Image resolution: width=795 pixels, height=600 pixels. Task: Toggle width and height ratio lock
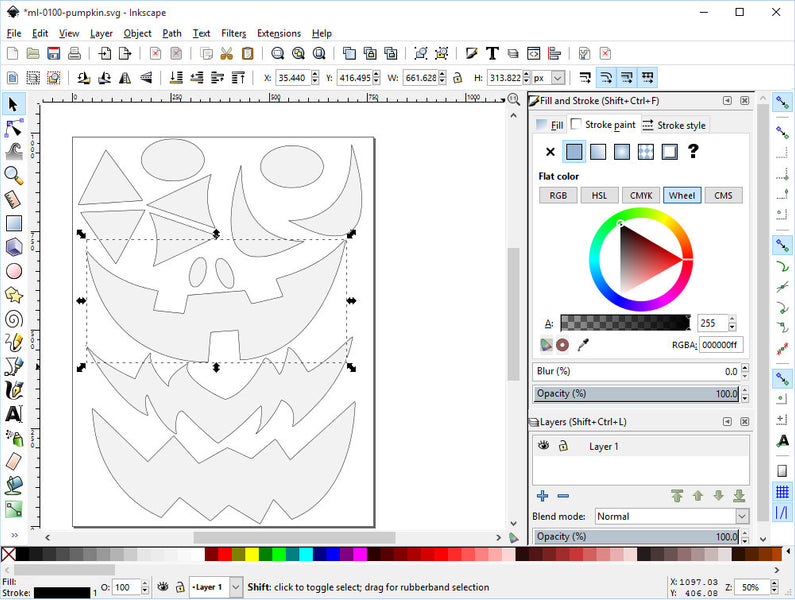457,77
